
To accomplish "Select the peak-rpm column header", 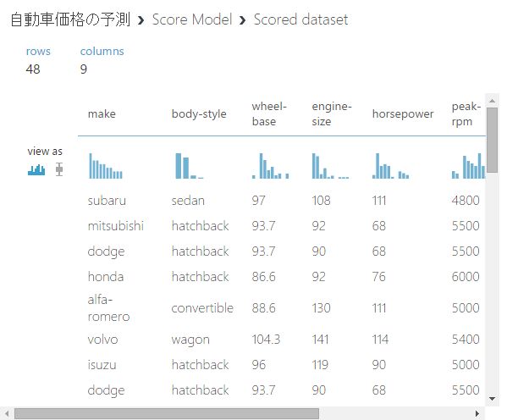I will pyautogui.click(x=466, y=114).
